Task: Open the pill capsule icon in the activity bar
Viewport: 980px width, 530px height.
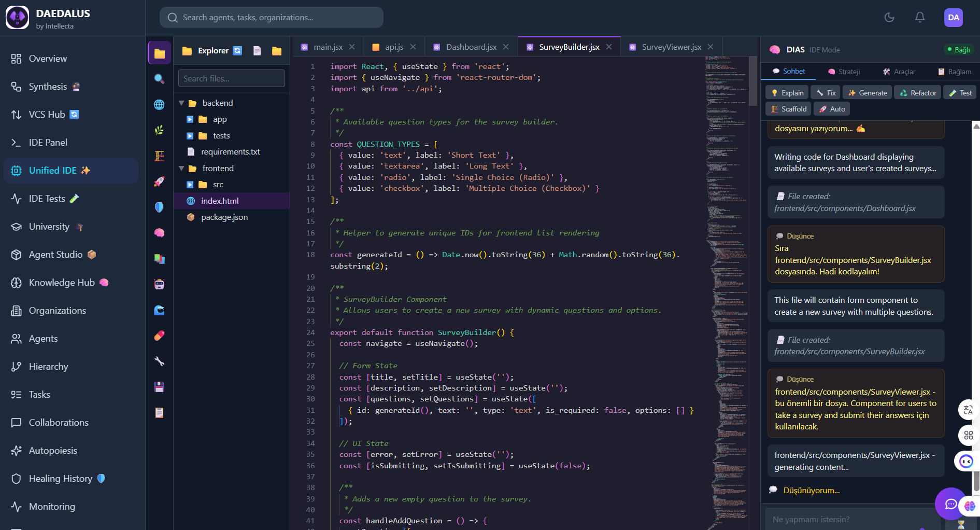Action: [x=159, y=336]
